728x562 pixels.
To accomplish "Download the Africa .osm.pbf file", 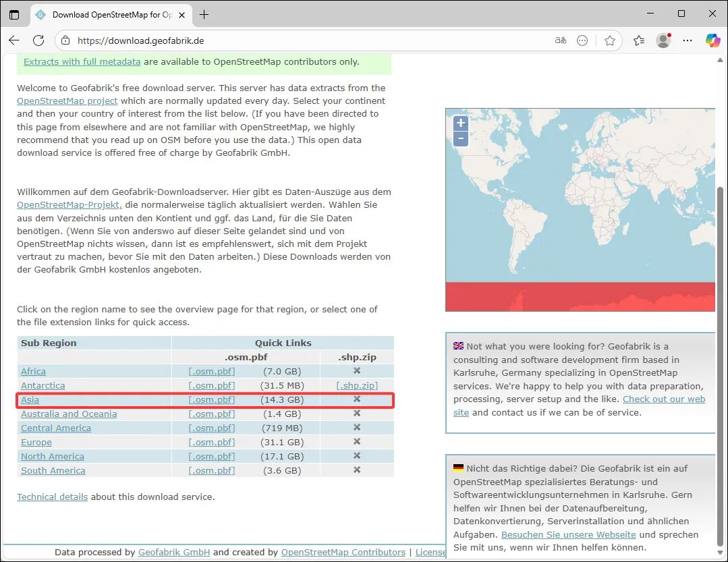I will (212, 371).
